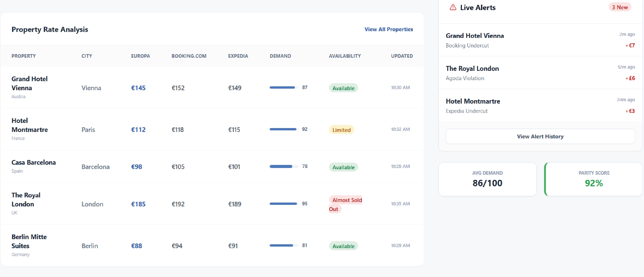Click Casa Barcelona property name
This screenshot has width=644, height=277.
pyautogui.click(x=33, y=163)
